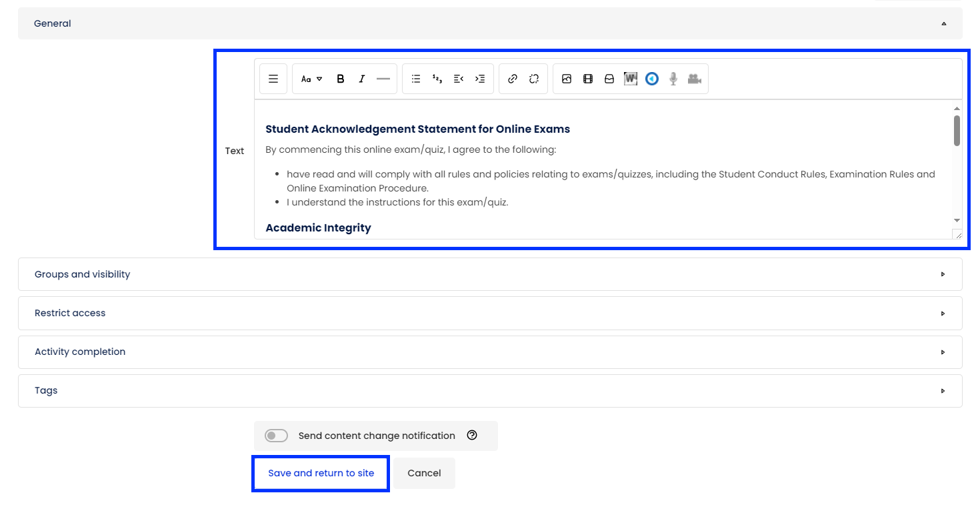The image size is (980, 513).
Task: Toggle Send content change notification switch
Action: [276, 436]
